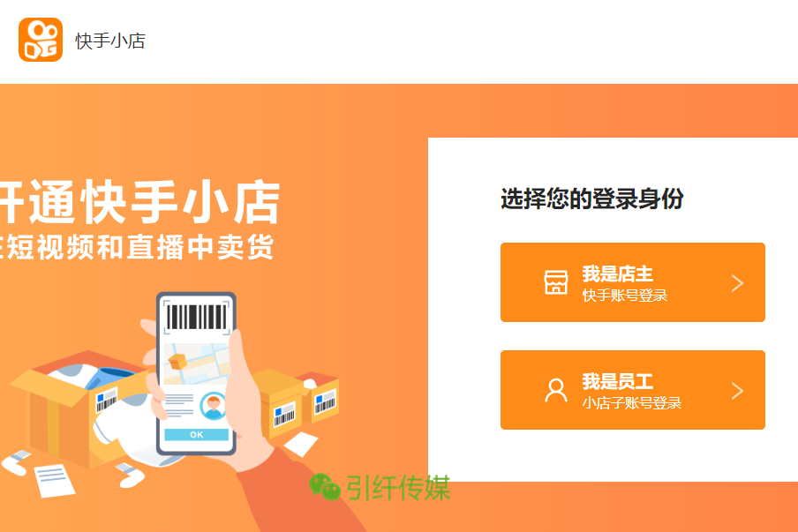Click the small parcel icon on phone map
Screen dimensions: 798x532
(177, 362)
